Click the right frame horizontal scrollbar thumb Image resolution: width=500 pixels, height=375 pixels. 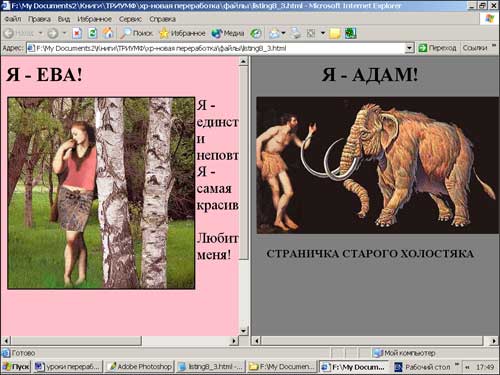click(372, 341)
